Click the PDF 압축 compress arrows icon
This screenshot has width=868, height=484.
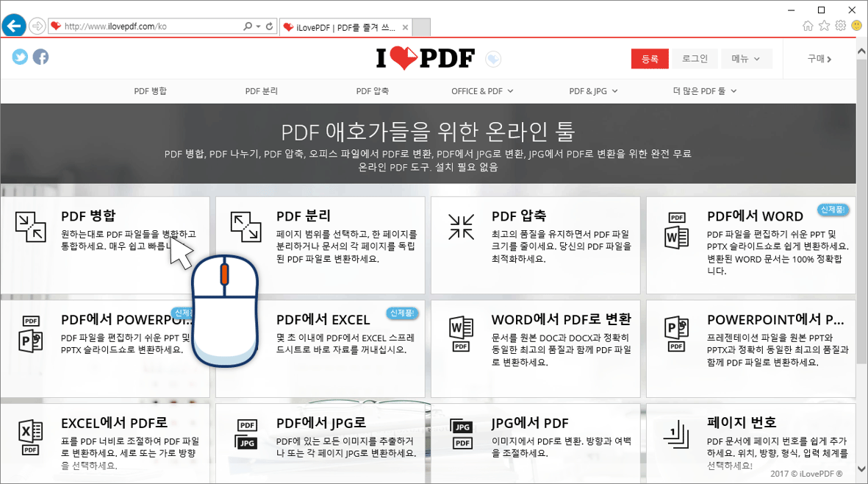tap(461, 227)
